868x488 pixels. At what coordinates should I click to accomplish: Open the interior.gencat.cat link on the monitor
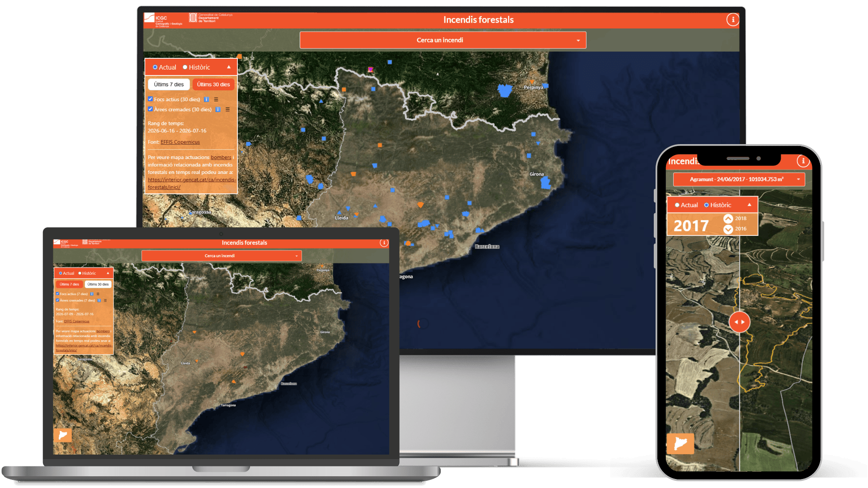[192, 183]
